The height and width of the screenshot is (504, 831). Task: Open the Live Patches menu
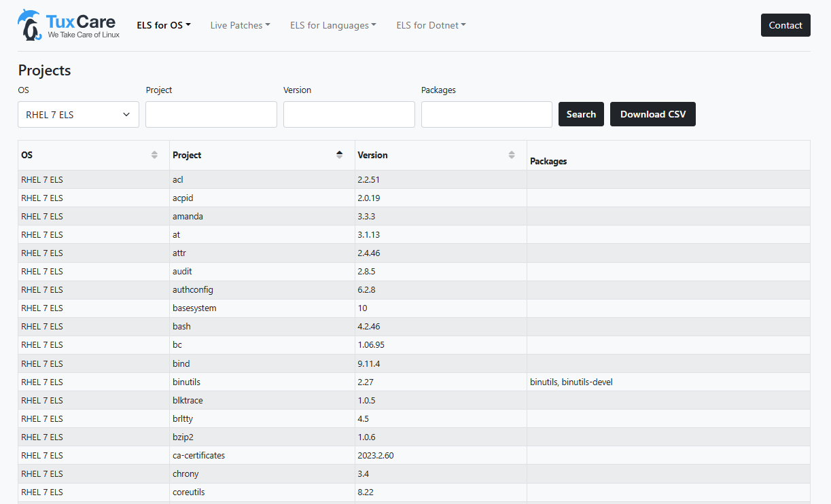pyautogui.click(x=240, y=25)
